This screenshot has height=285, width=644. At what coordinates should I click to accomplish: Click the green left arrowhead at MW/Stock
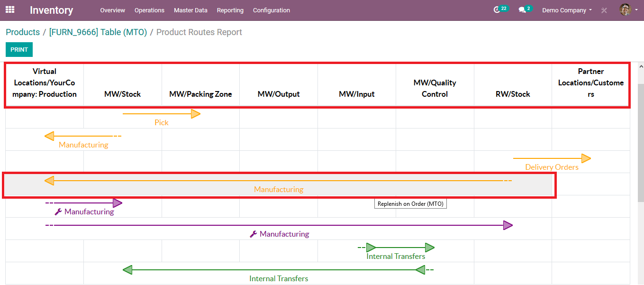point(127,270)
